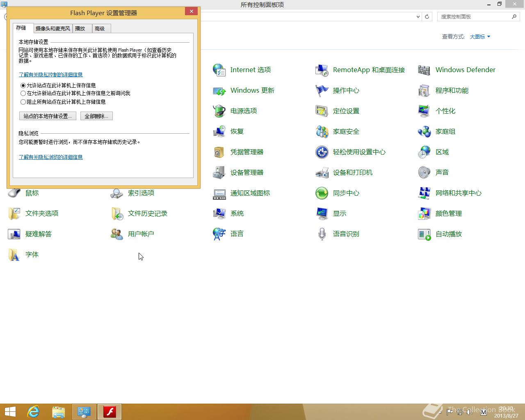Image resolution: width=525 pixels, height=420 pixels.
Task: Switch to Control Panel taskbar button
Action: 84,412
